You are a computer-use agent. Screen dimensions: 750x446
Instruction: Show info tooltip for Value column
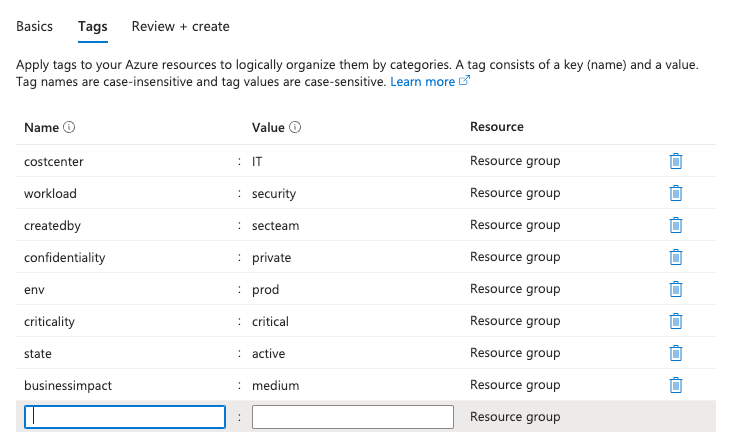(x=296, y=128)
